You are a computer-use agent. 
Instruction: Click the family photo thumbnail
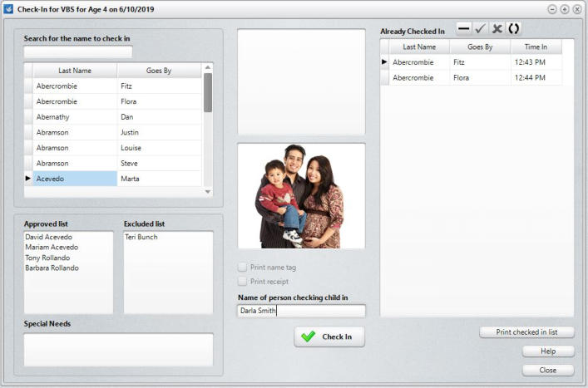click(x=302, y=196)
